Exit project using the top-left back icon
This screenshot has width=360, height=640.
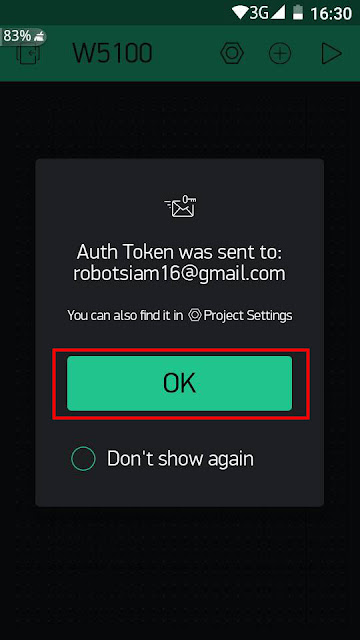pos(28,54)
